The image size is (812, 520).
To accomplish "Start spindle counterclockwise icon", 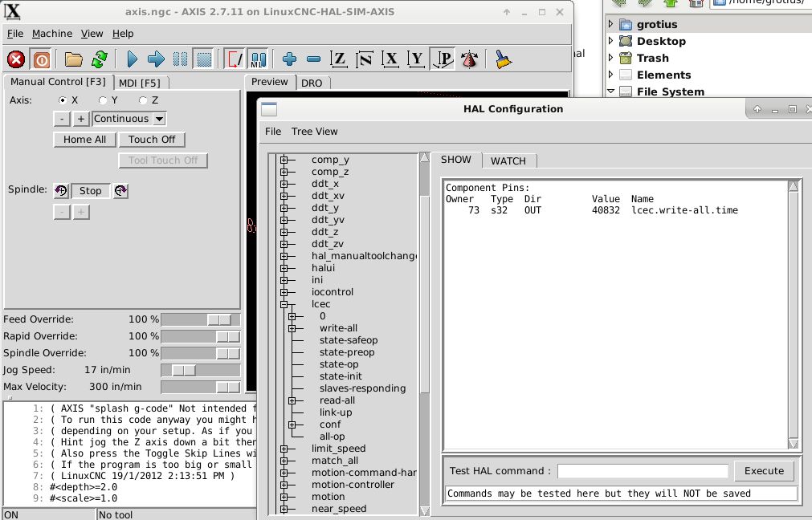I will coord(61,191).
